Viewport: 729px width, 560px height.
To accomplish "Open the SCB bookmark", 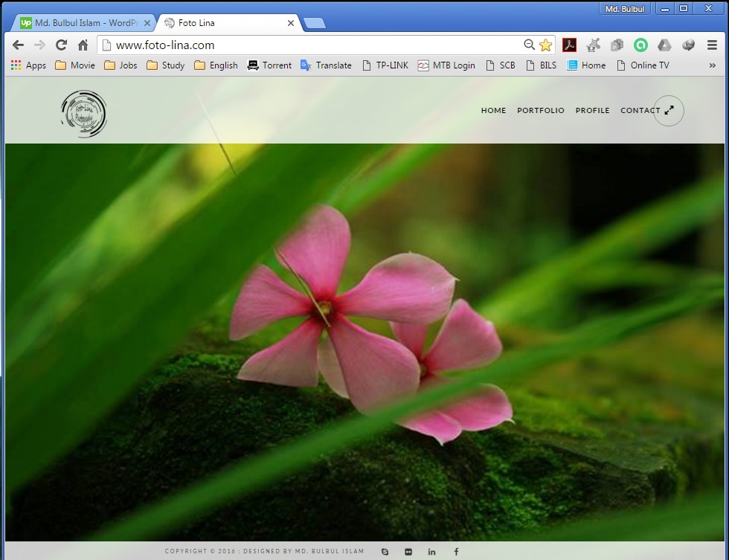I will (x=501, y=65).
